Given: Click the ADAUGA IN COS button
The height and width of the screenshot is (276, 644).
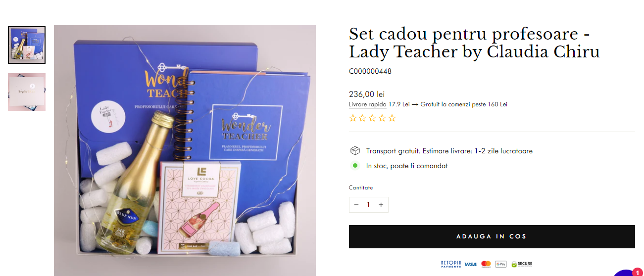Looking at the screenshot, I should click(492, 236).
